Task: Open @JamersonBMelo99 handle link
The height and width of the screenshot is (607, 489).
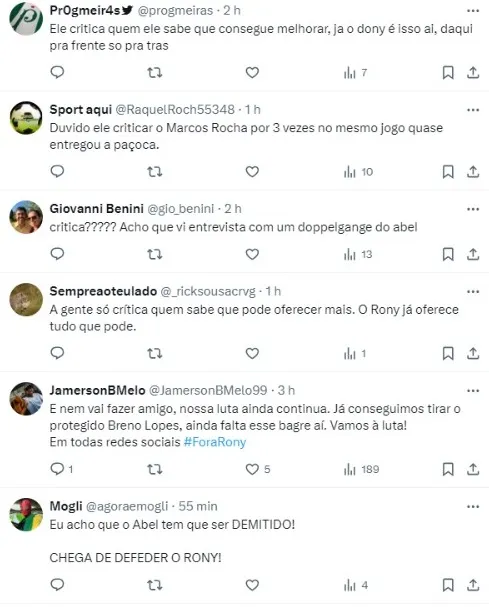Action: (x=208, y=391)
